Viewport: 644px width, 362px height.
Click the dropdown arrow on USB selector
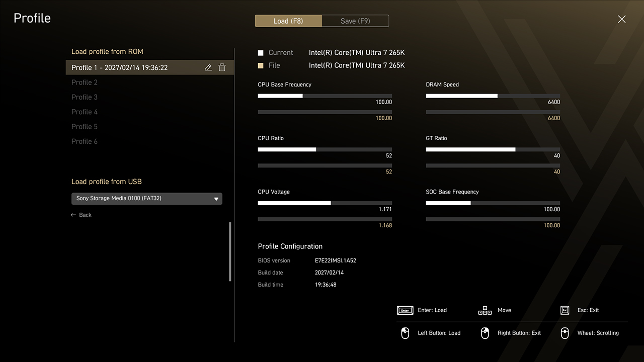click(x=216, y=199)
